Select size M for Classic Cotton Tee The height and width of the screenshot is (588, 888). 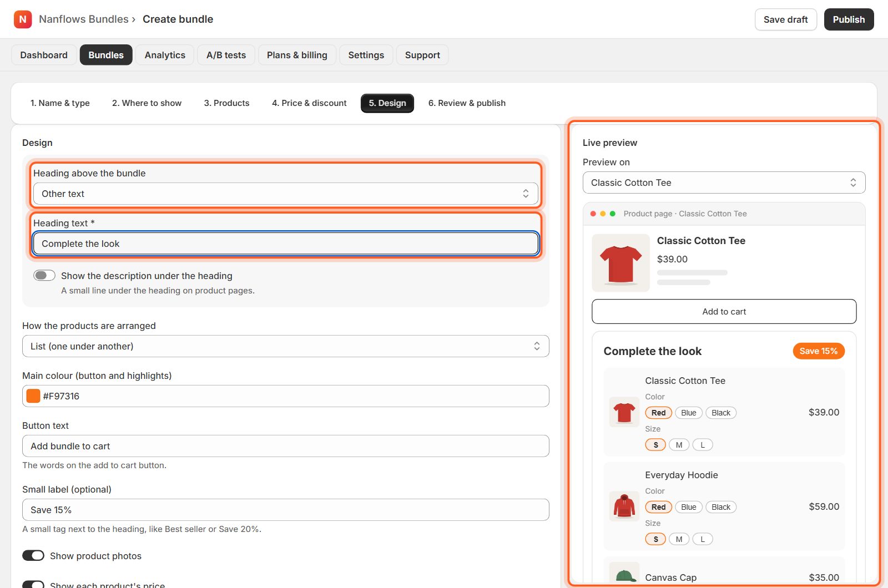(679, 445)
